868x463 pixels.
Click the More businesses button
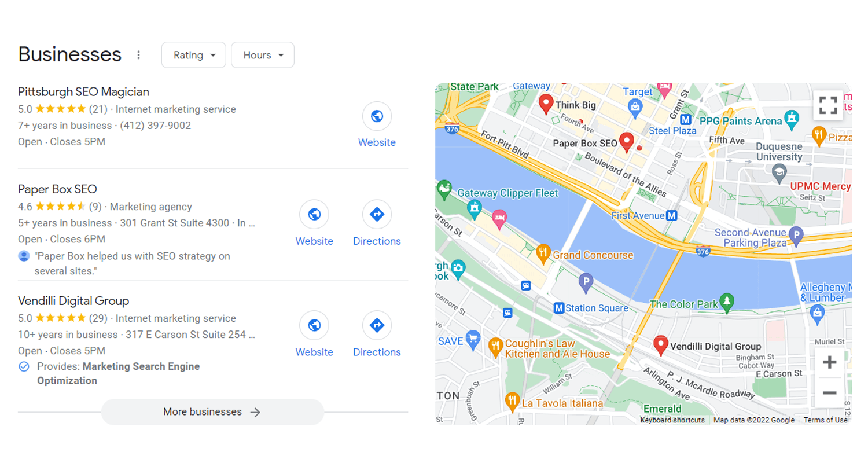click(x=212, y=412)
